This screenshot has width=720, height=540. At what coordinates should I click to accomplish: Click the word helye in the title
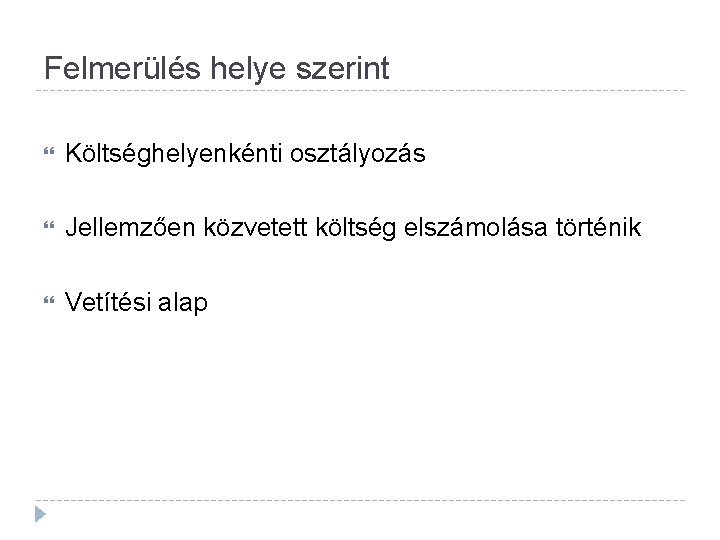tap(242, 69)
